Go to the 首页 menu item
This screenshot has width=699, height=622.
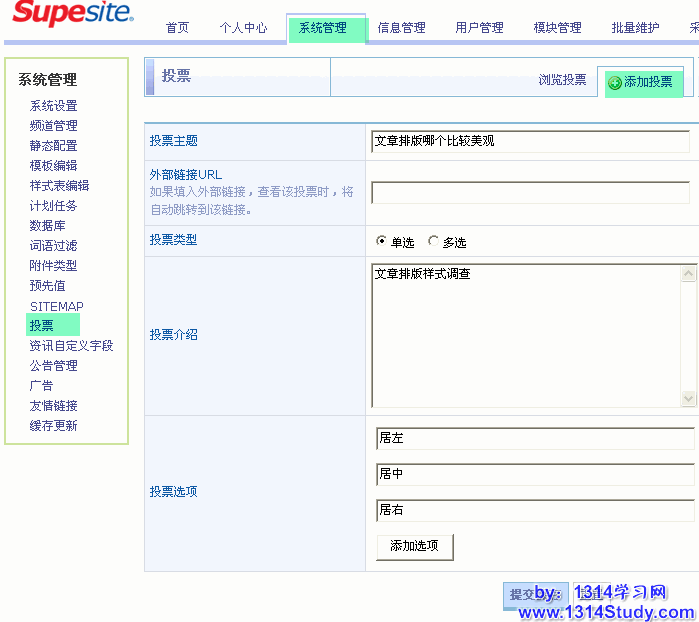(177, 28)
